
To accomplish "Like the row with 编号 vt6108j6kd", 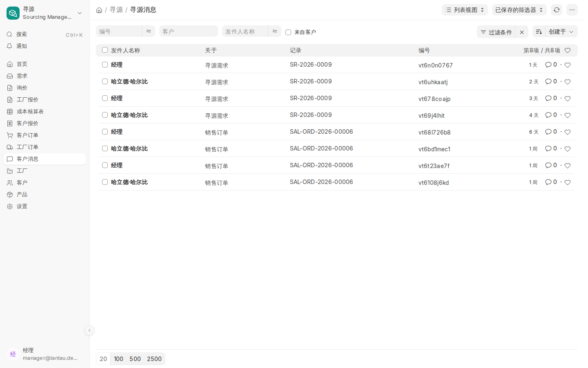I will coord(568,182).
